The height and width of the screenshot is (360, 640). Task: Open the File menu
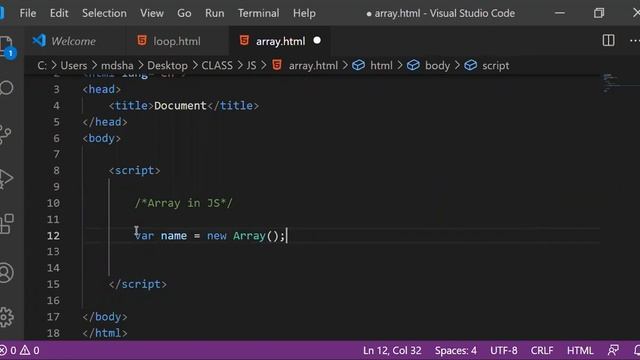(28, 13)
